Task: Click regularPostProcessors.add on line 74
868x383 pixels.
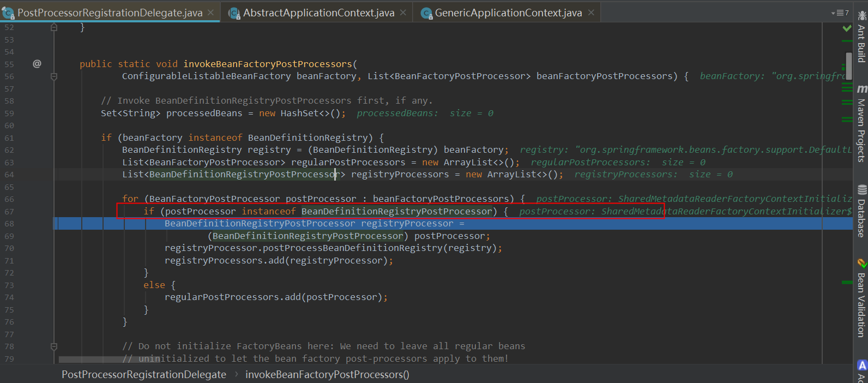Action: 233,297
